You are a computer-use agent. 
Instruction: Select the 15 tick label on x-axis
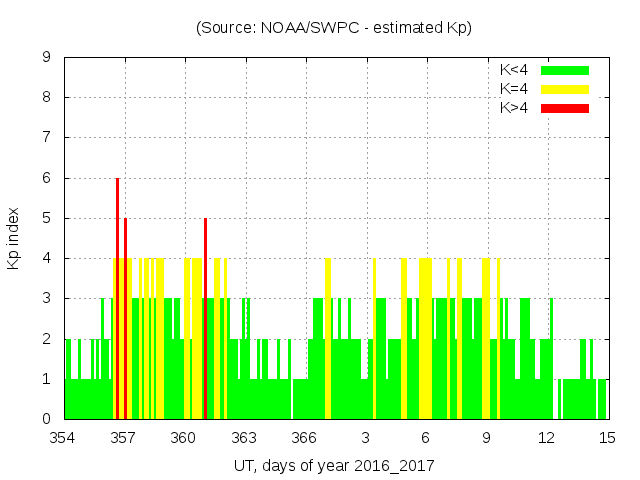(x=606, y=438)
